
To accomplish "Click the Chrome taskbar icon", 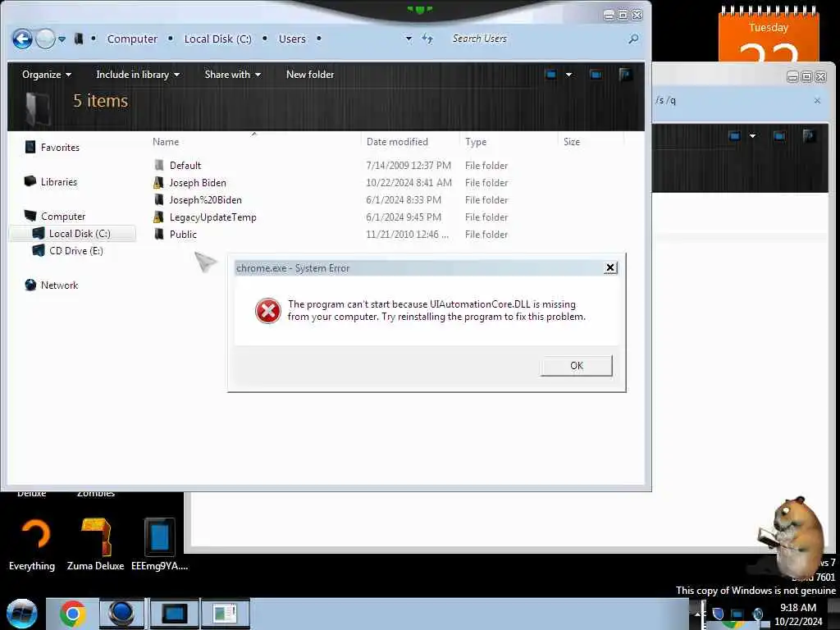I will (73, 614).
